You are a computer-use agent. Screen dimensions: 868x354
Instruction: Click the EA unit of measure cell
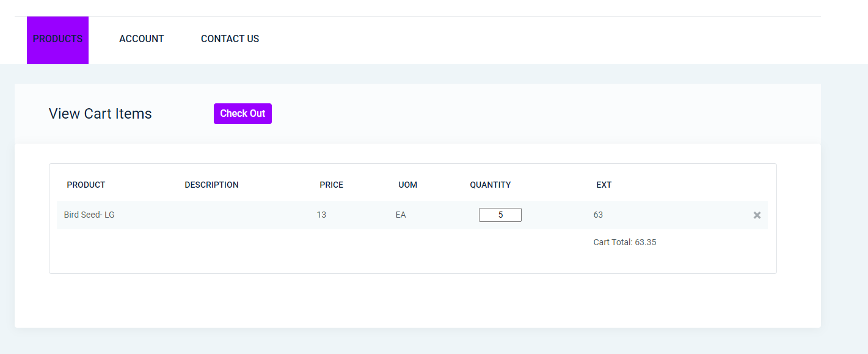401,215
